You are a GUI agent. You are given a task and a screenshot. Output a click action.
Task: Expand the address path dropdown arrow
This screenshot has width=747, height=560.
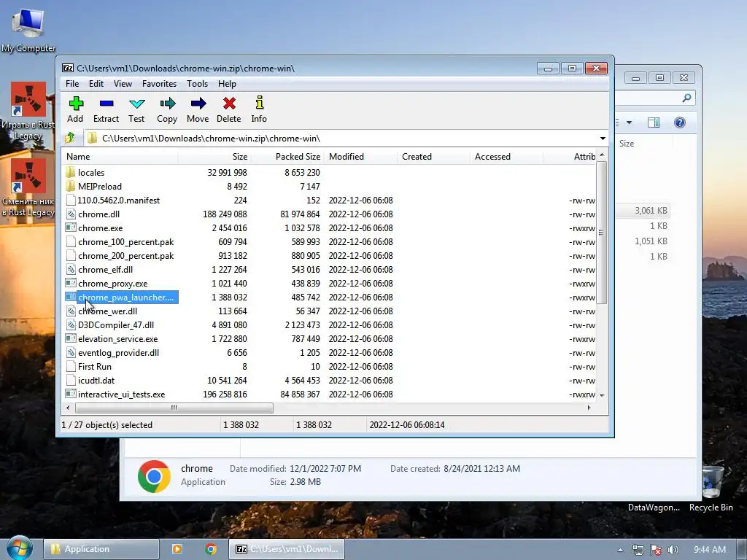[603, 139]
